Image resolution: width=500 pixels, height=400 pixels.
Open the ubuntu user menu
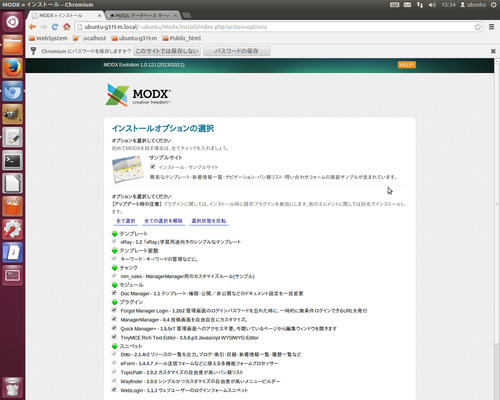[473, 5]
